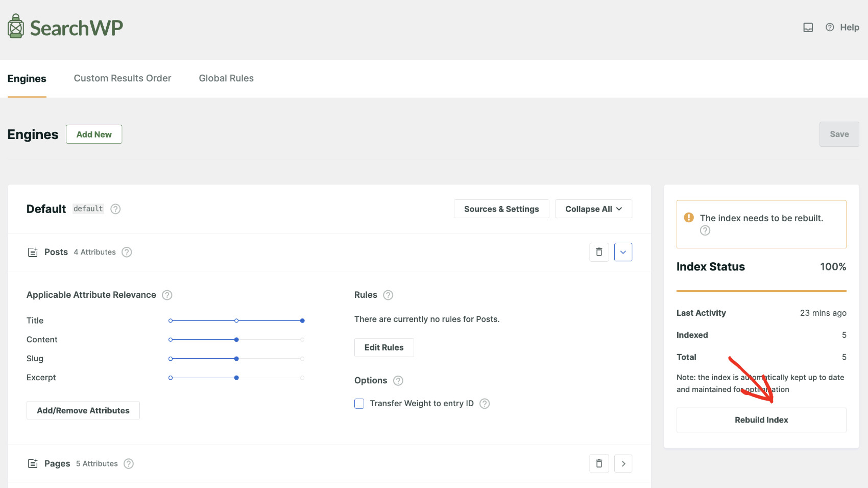Screen dimensions: 868x488
Task: Click the Edit Rules button
Action: (384, 347)
